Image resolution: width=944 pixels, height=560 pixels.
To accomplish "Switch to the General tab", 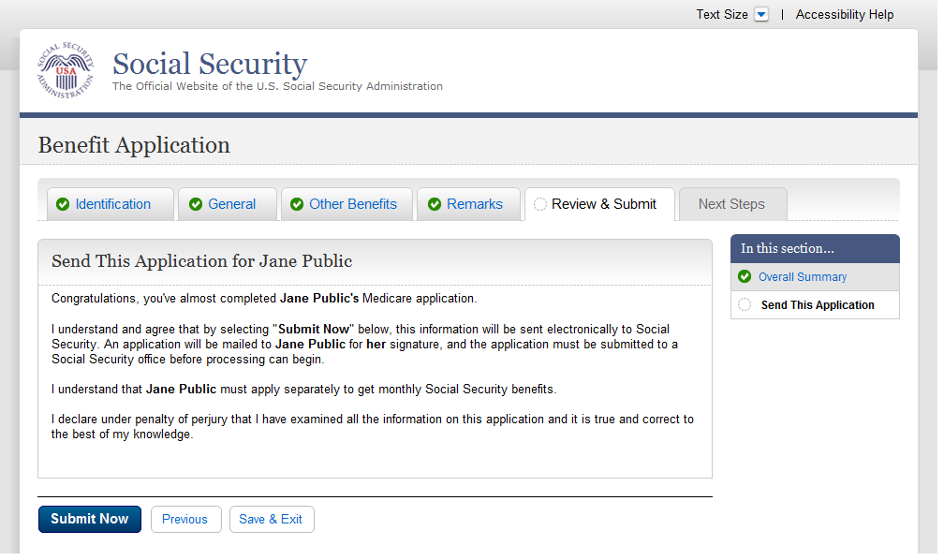I will [x=231, y=204].
